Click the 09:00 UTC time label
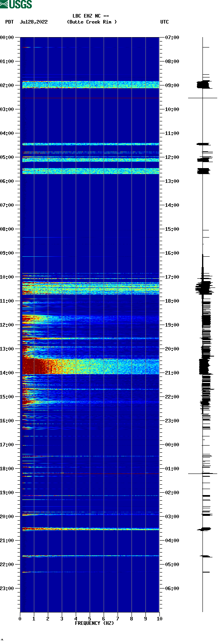Screen dimensions: 220x644 pos(172,85)
